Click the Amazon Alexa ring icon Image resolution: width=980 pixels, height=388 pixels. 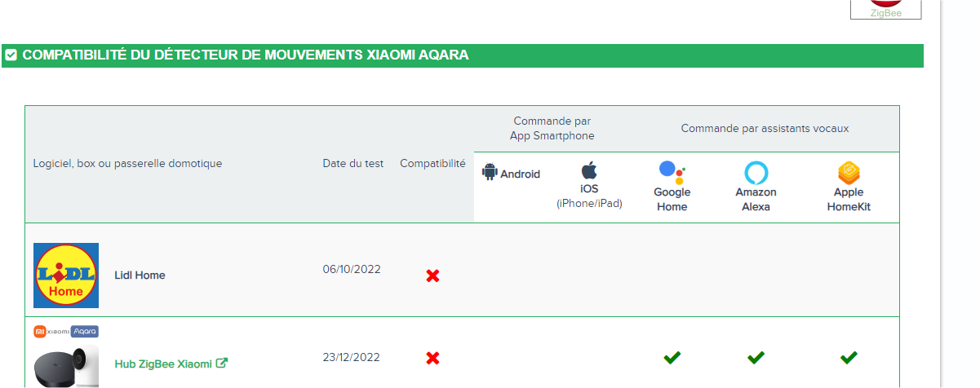(x=756, y=173)
